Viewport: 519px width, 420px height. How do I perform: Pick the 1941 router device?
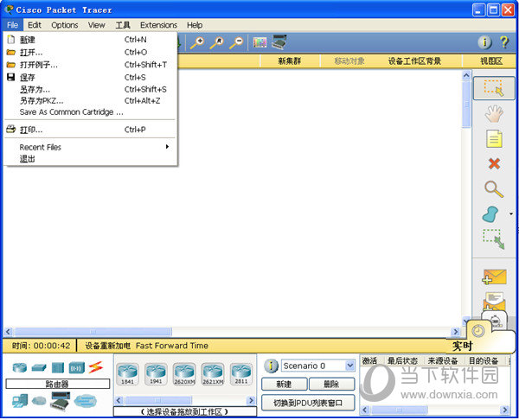pos(156,374)
